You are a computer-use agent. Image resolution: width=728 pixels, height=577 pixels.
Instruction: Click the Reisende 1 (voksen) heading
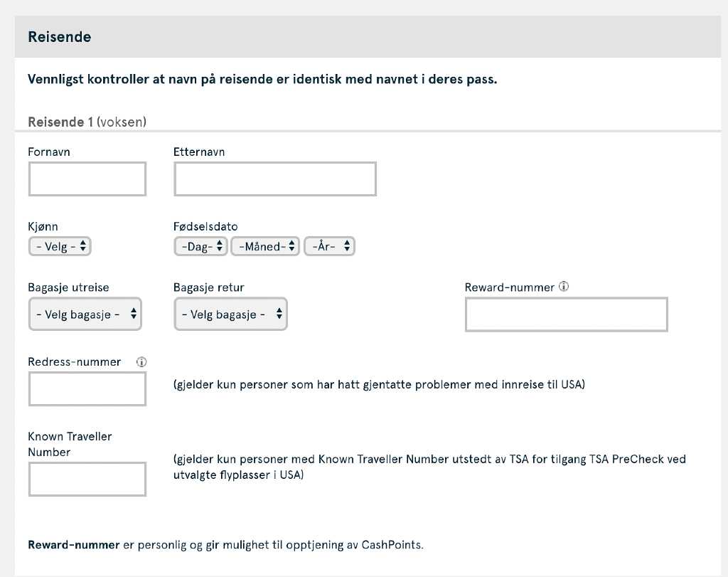click(87, 122)
